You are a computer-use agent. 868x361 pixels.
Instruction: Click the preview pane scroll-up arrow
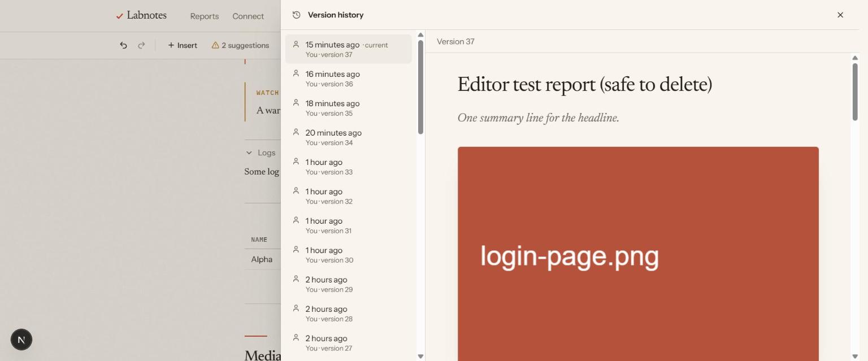pyautogui.click(x=855, y=58)
